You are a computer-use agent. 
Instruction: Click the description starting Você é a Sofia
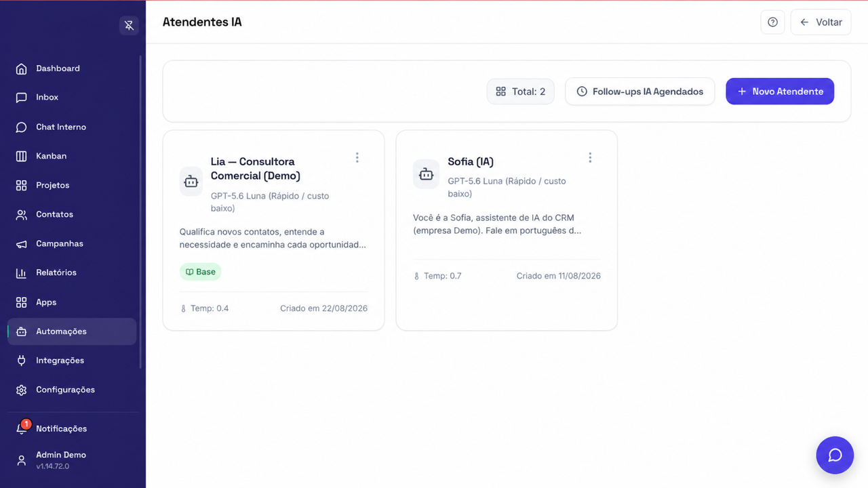point(497,224)
